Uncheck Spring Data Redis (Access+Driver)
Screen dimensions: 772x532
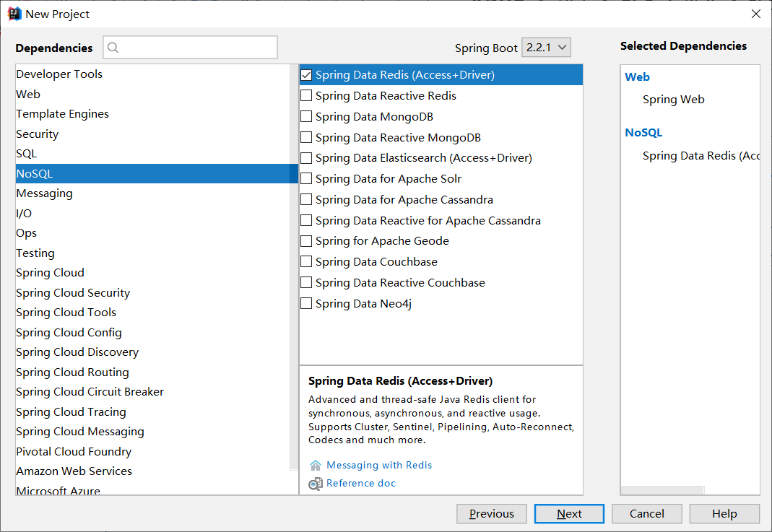(306, 75)
